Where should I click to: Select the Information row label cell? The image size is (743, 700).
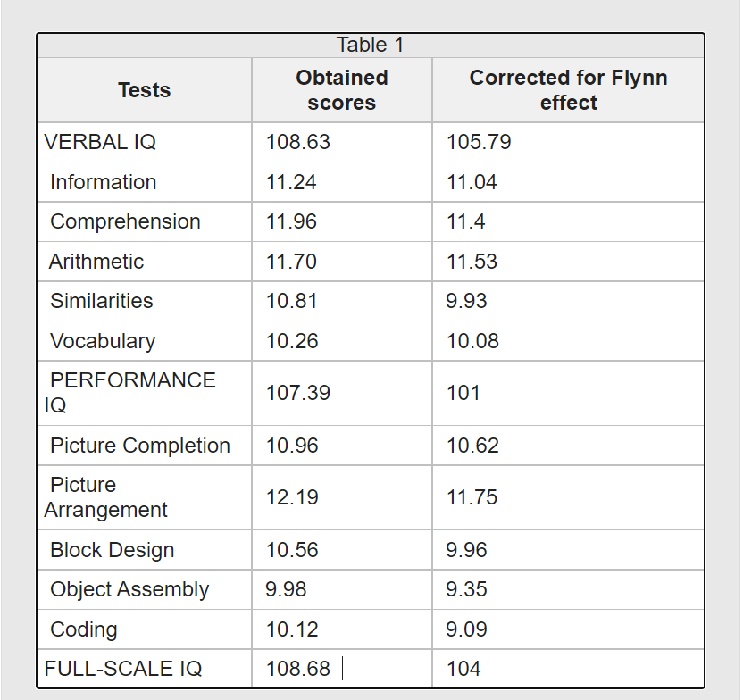click(104, 182)
